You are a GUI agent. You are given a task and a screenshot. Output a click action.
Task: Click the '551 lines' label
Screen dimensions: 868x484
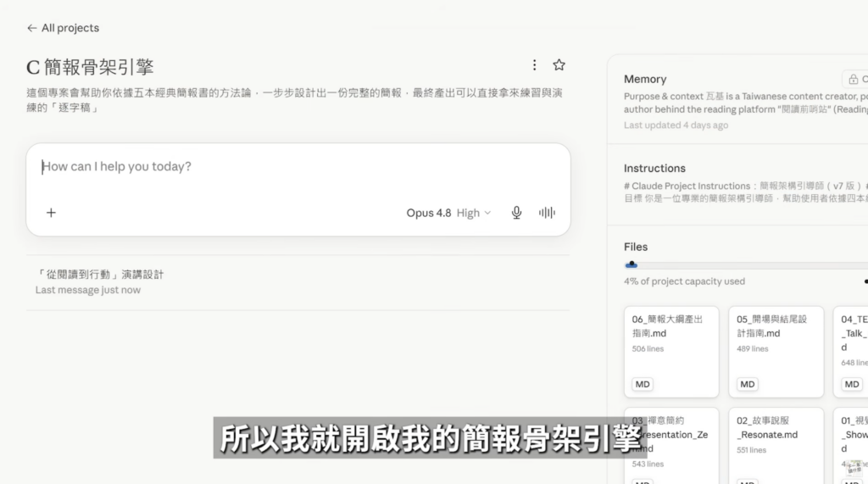[751, 450]
